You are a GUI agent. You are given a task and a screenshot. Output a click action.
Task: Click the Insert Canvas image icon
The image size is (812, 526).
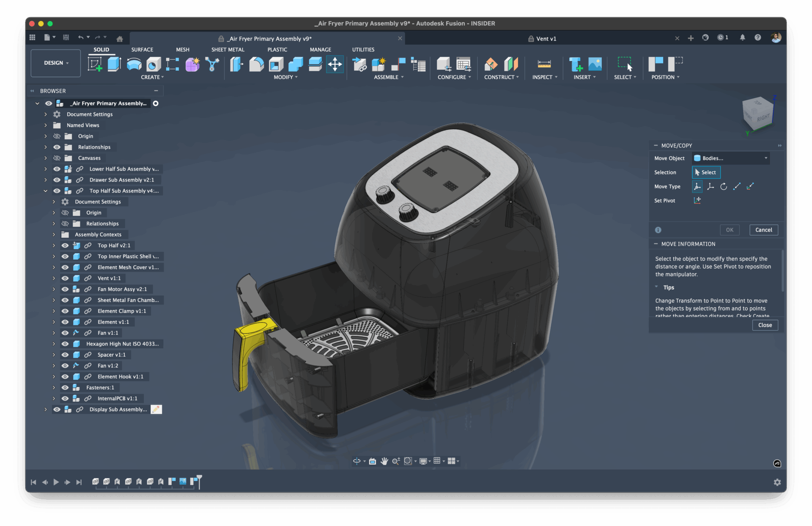click(x=595, y=64)
